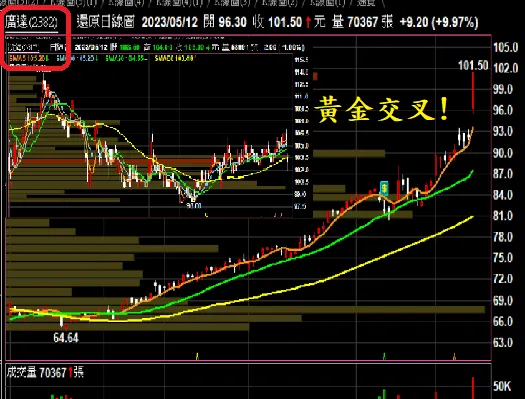Click the yellow triangle marker on time axis
This screenshot has width=525, height=399.
click(x=197, y=356)
